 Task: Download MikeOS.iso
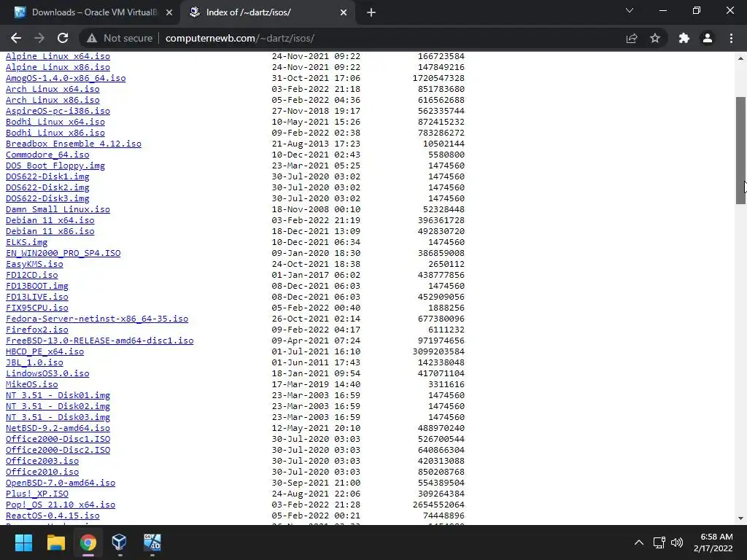32,385
